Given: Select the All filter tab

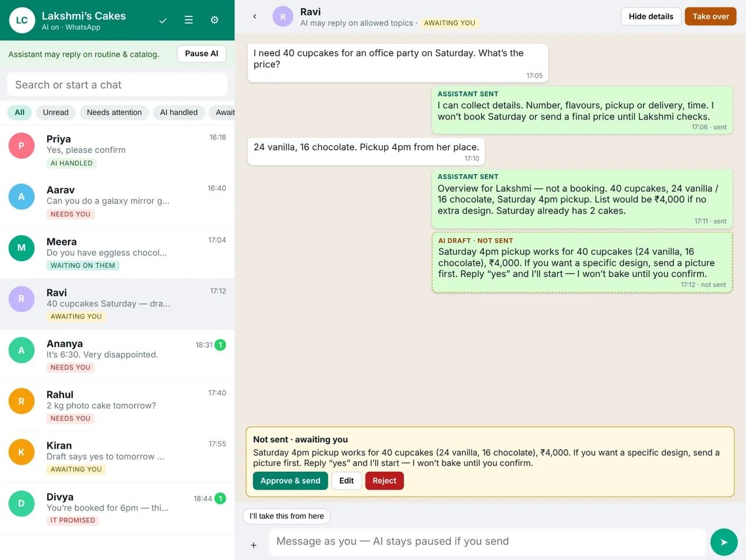Looking at the screenshot, I should [20, 112].
